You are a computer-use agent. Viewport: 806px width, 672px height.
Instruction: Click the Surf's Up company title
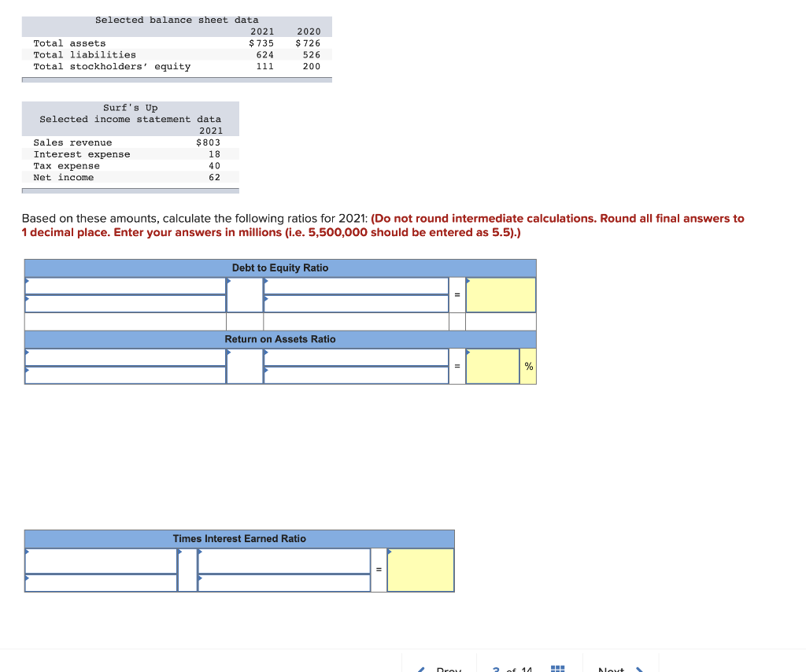[x=131, y=107]
